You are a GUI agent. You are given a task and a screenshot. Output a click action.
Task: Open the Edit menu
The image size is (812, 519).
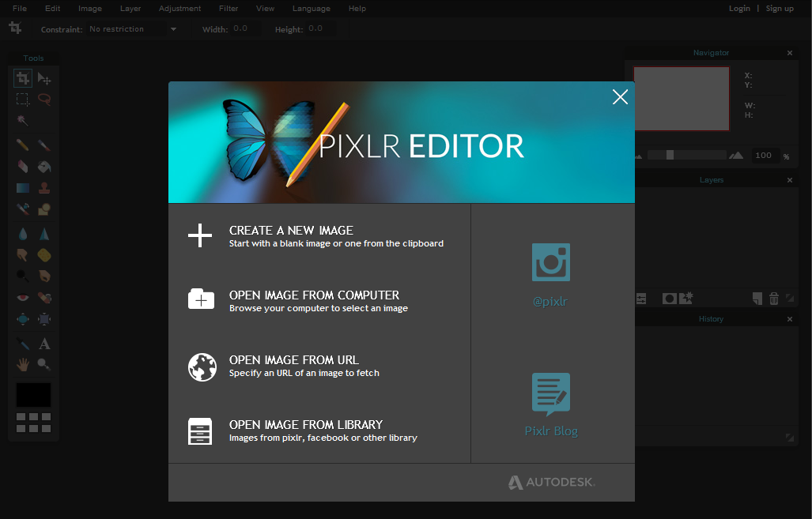(x=53, y=8)
